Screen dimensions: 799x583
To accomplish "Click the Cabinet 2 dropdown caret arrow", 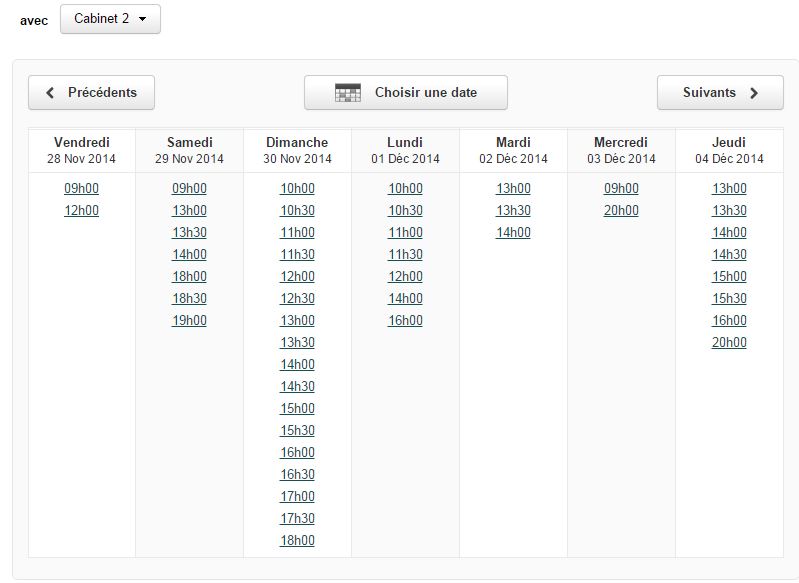I will coord(143,19).
